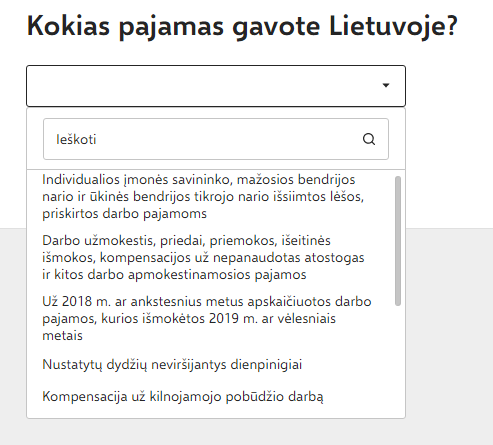Click the dropdown caret arrow icon
This screenshot has height=445, width=493.
point(386,85)
